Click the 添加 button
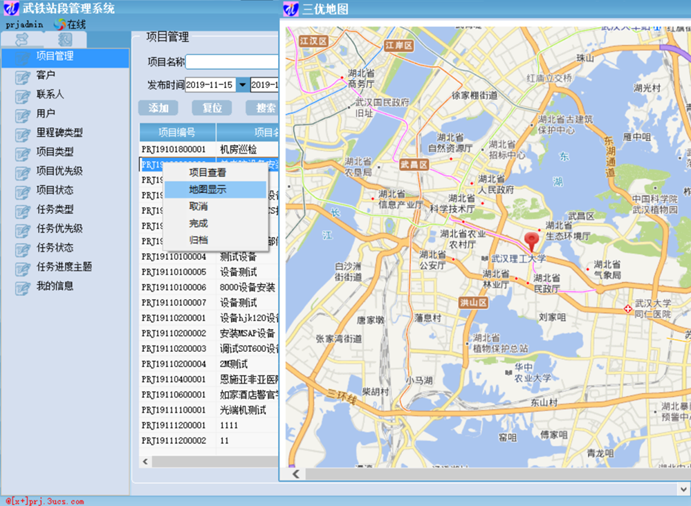This screenshot has width=691, height=506. pyautogui.click(x=158, y=108)
